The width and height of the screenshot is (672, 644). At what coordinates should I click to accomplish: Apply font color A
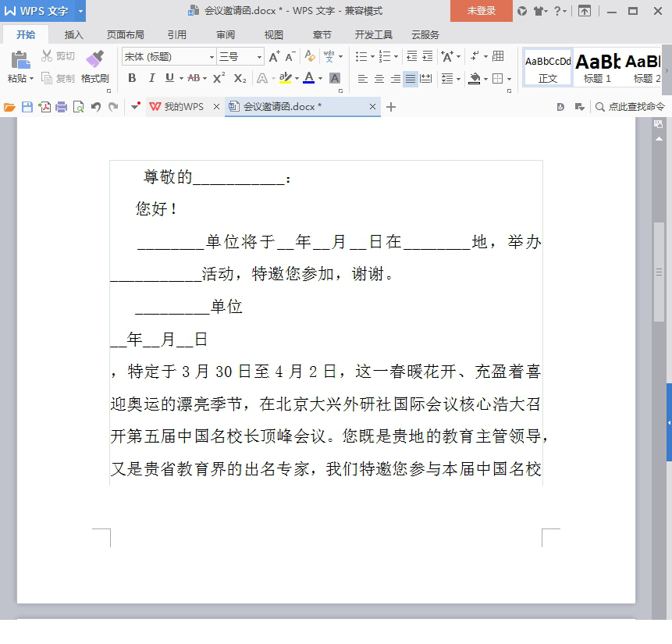pyautogui.click(x=308, y=78)
